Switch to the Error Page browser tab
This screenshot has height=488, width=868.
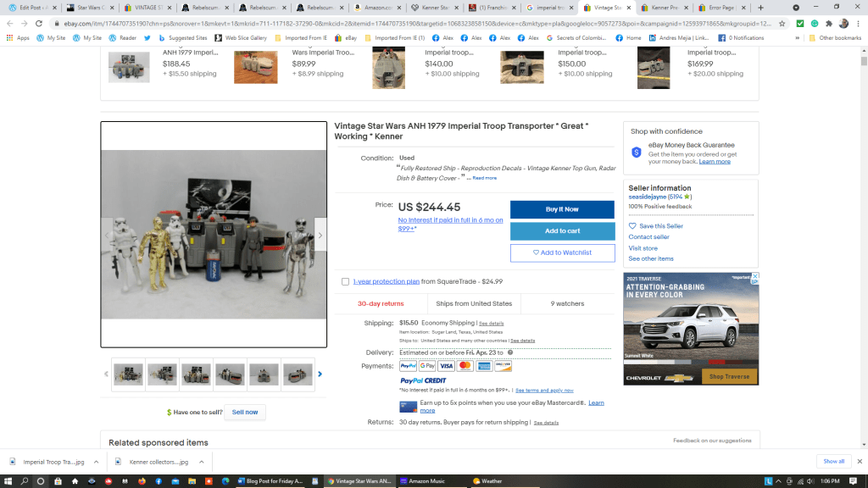point(721,8)
